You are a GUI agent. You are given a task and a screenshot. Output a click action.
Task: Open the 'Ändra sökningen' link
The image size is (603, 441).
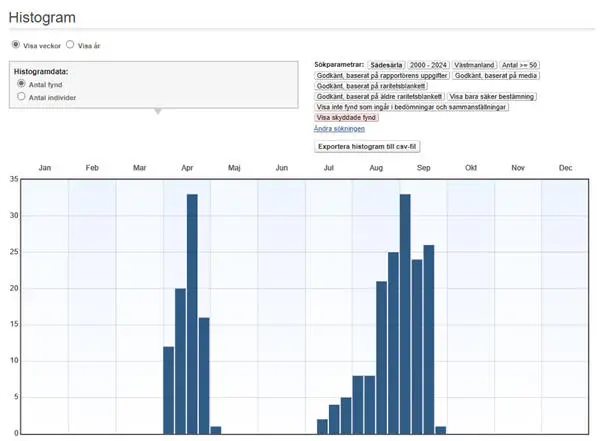(x=339, y=129)
